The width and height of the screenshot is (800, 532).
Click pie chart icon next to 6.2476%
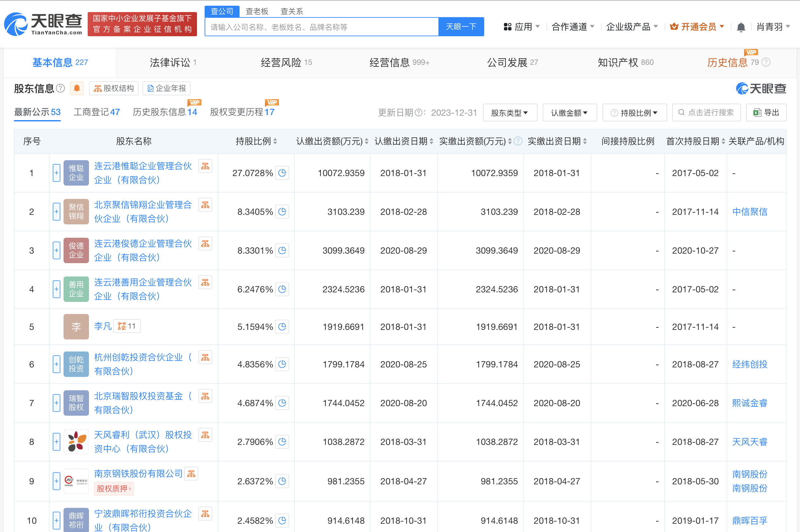pyautogui.click(x=282, y=290)
